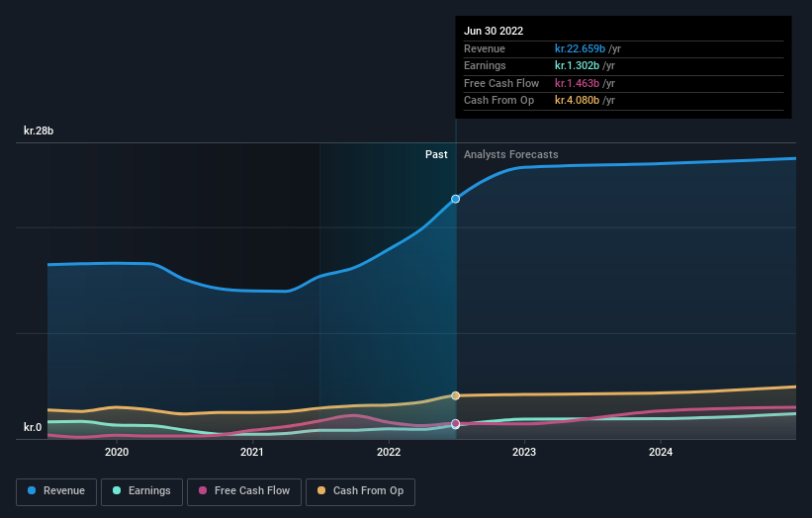The height and width of the screenshot is (518, 812).
Task: Click the pink Free Cash Flow legend dot
Action: click(203, 490)
